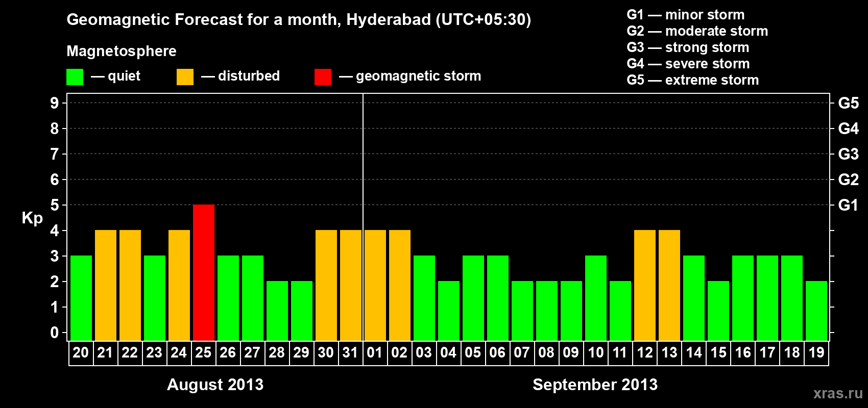The height and width of the screenshot is (408, 868).
Task: Click the G1 right axis label
Action: tap(849, 205)
